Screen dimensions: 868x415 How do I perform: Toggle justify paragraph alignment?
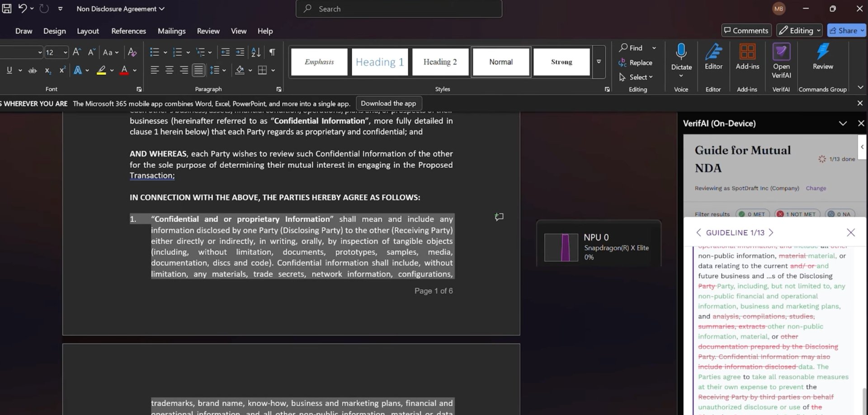[198, 70]
